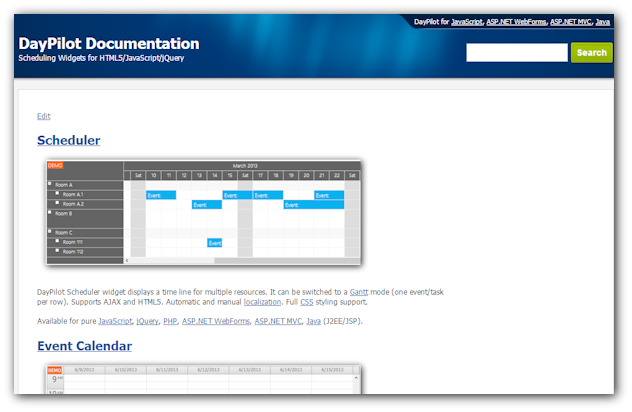Viewport: 632px width, 412px height.
Task: Open the PHP link
Action: point(170,321)
